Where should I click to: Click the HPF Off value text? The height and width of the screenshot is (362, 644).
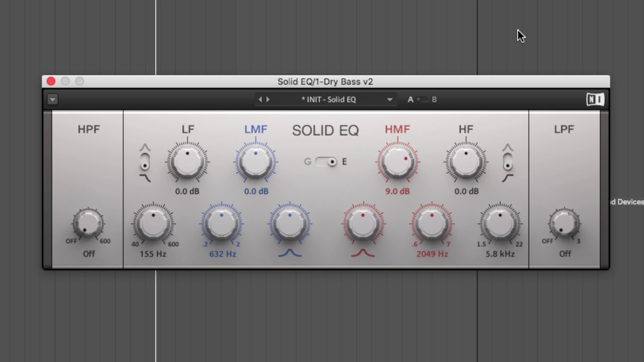click(89, 254)
